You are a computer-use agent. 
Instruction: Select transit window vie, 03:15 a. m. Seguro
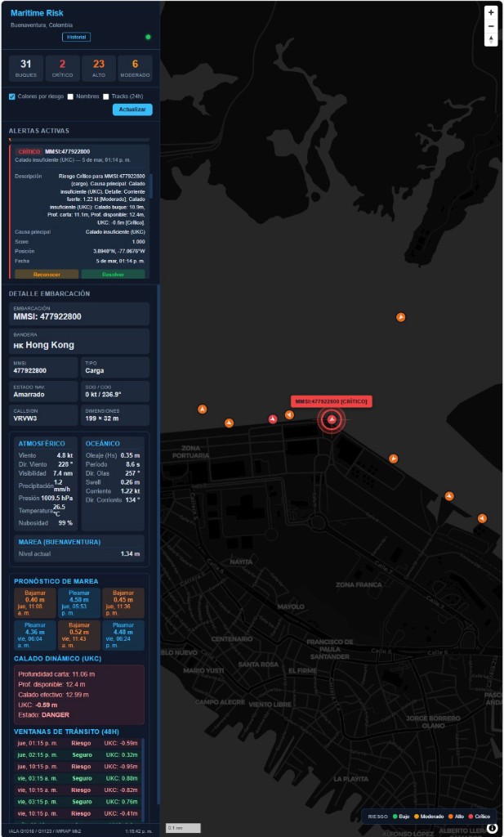(78, 778)
